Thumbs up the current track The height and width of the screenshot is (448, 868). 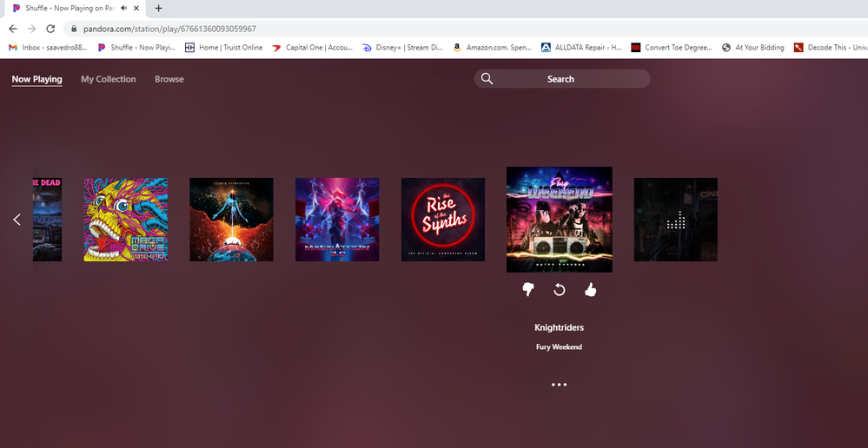coord(591,290)
